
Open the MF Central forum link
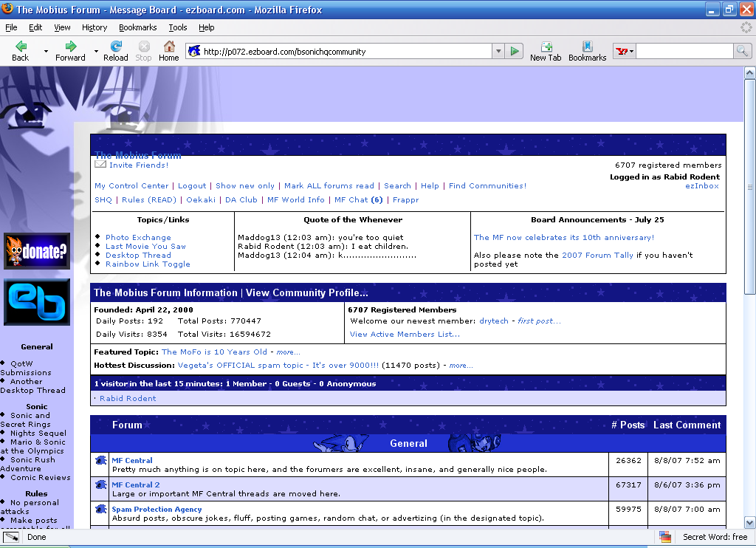pyautogui.click(x=132, y=460)
